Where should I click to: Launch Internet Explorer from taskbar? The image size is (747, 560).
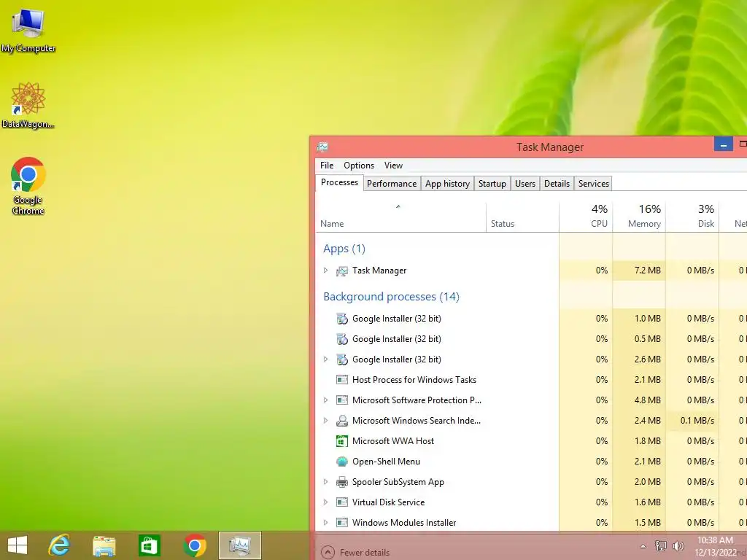[60, 545]
